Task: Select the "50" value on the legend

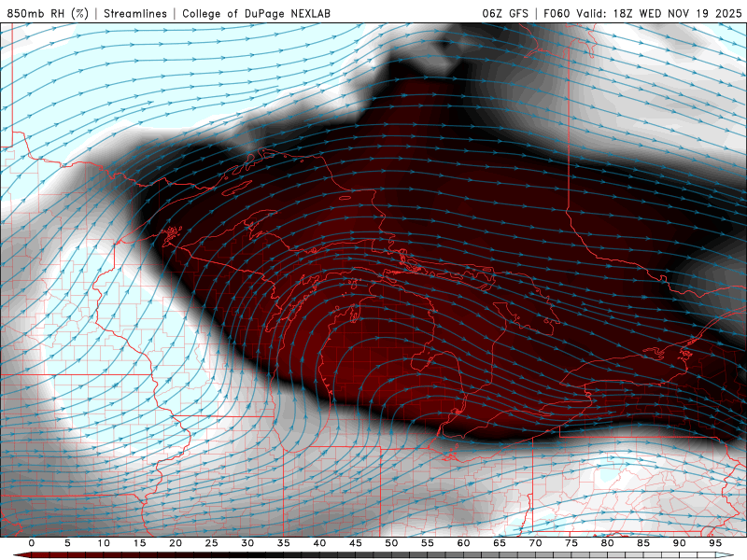Action: (x=391, y=543)
